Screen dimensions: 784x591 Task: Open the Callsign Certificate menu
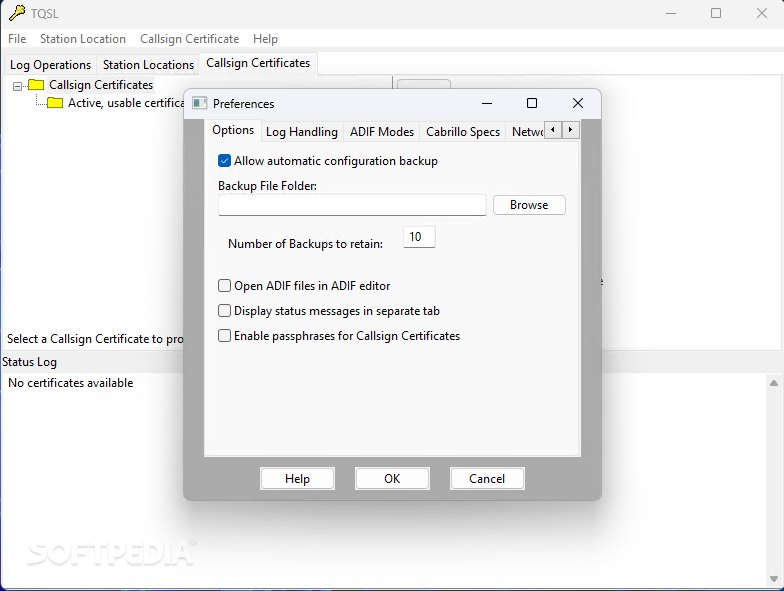[x=190, y=39]
